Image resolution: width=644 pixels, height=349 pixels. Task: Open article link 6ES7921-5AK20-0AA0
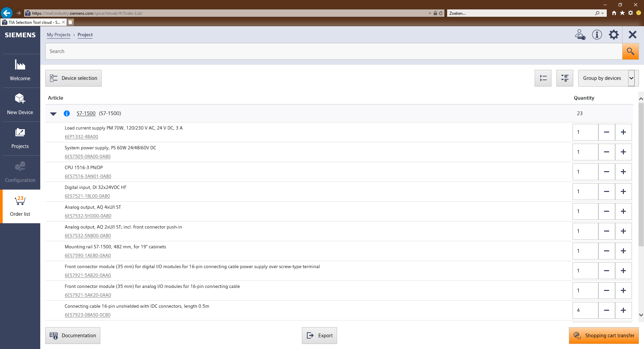(88, 295)
